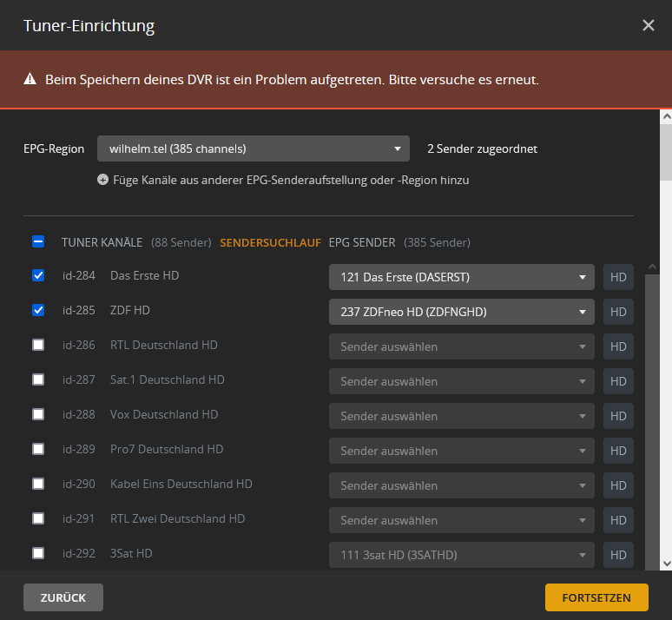This screenshot has width=672, height=620.
Task: Select 'Das Erste HD' channel name
Action: 144,275
